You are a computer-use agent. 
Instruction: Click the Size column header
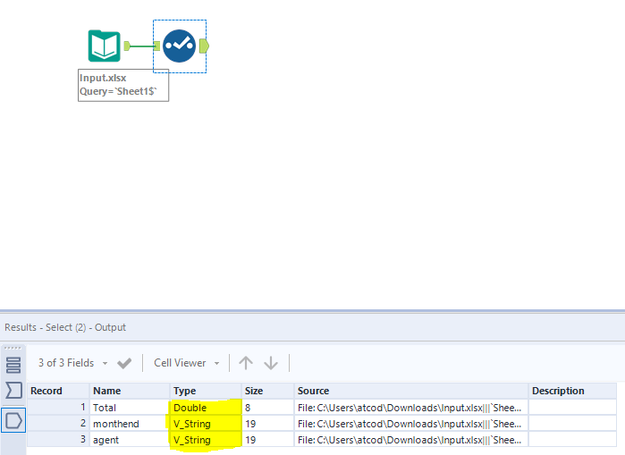268,391
